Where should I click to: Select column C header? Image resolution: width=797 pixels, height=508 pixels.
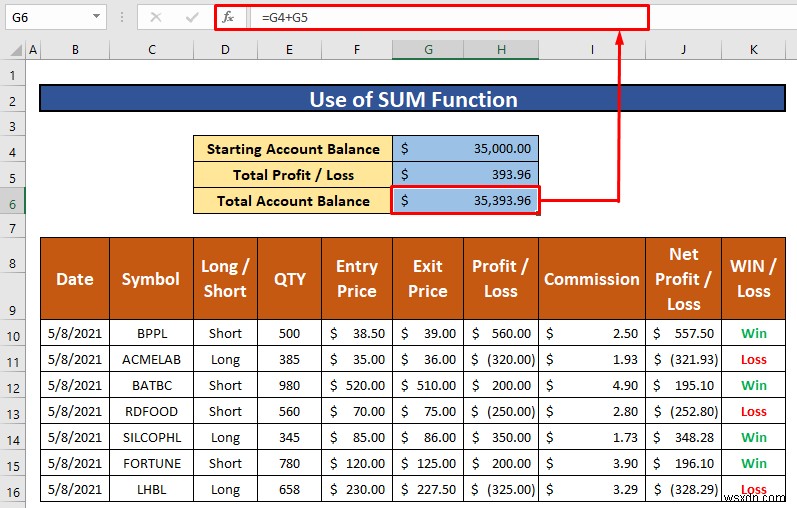pos(151,50)
